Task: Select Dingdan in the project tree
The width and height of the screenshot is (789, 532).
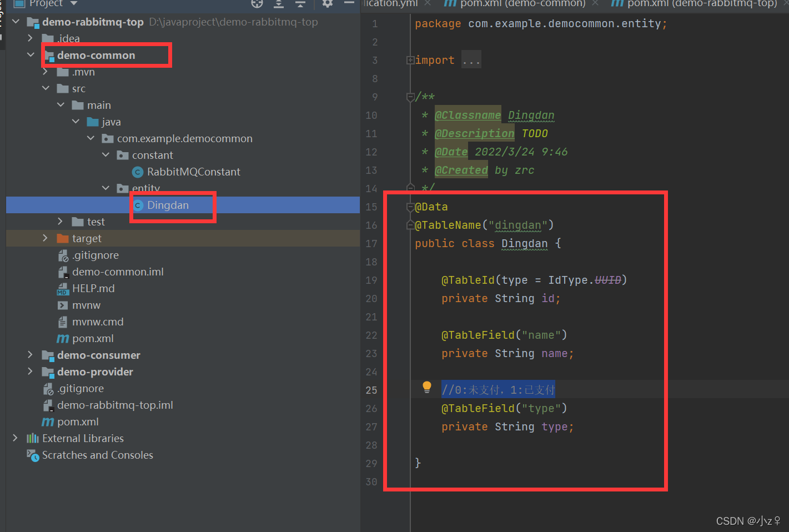Action: point(168,205)
